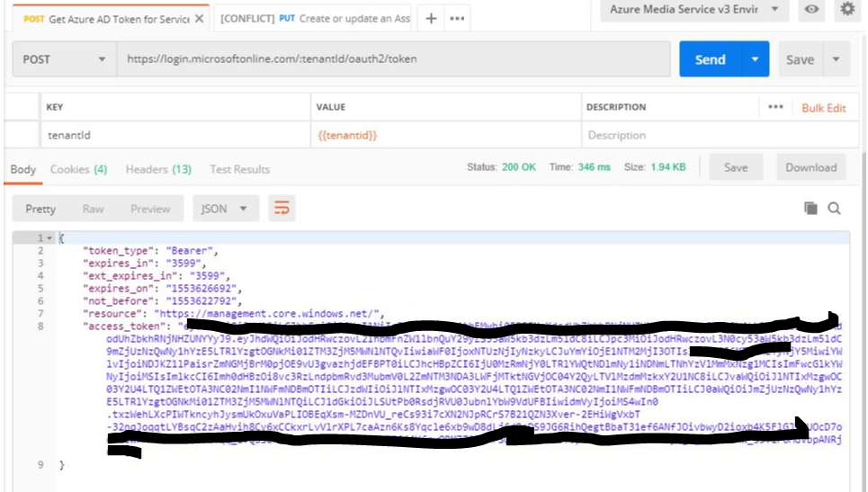Open environment quick look eye icon
The height and width of the screenshot is (492, 868).
pos(811,9)
